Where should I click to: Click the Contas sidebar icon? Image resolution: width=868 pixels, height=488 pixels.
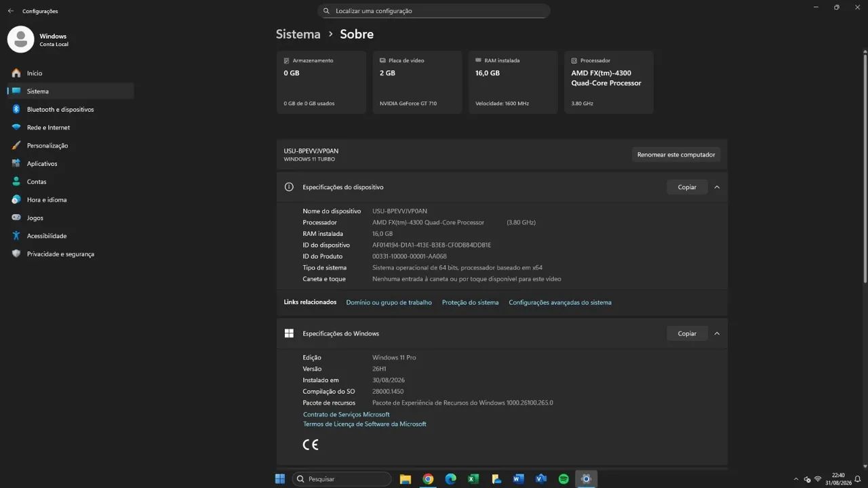16,182
